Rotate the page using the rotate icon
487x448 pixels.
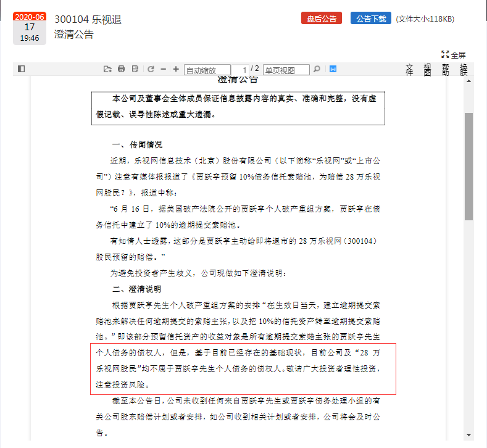pos(151,69)
